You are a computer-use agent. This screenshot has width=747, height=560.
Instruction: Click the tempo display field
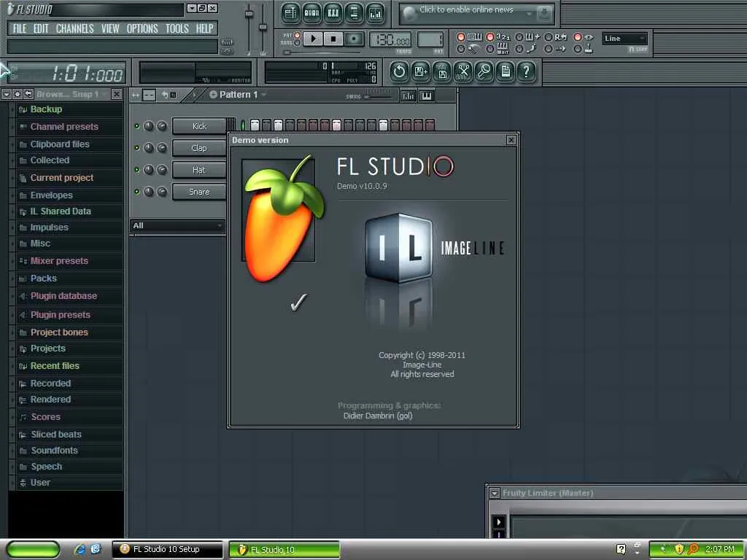[x=390, y=39]
